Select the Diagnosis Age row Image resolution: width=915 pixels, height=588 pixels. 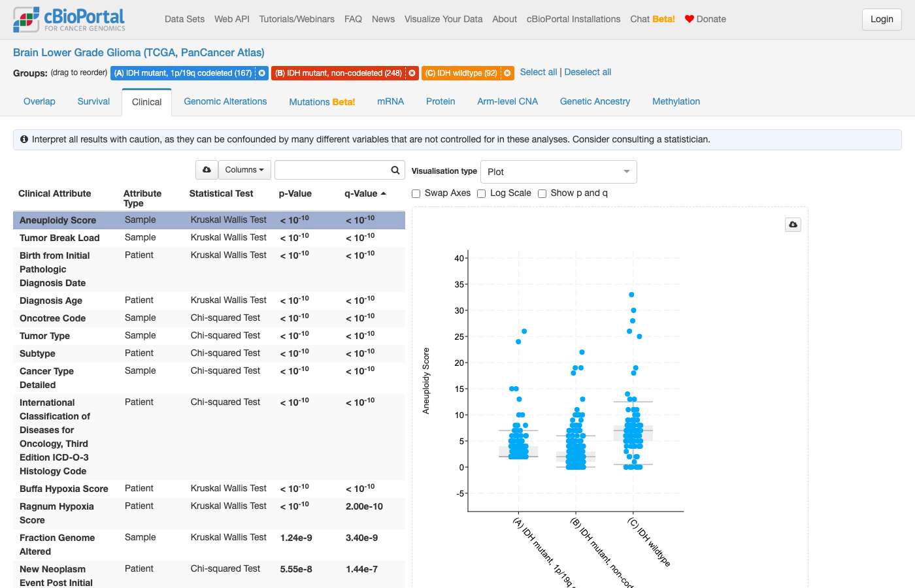[209, 301]
